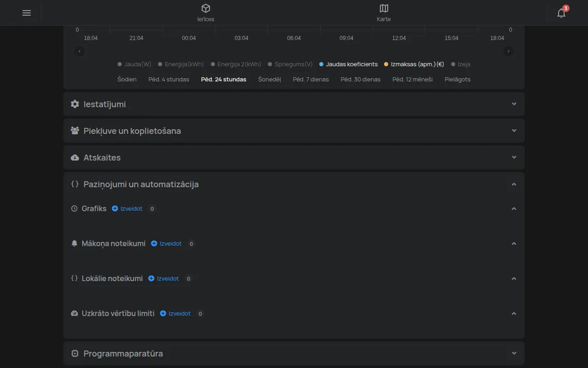The height and width of the screenshot is (368, 588).
Task: Open the Karte map view
Action: click(384, 13)
